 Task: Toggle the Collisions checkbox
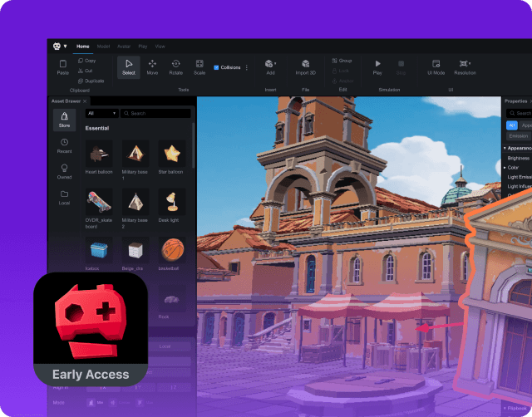tap(216, 67)
